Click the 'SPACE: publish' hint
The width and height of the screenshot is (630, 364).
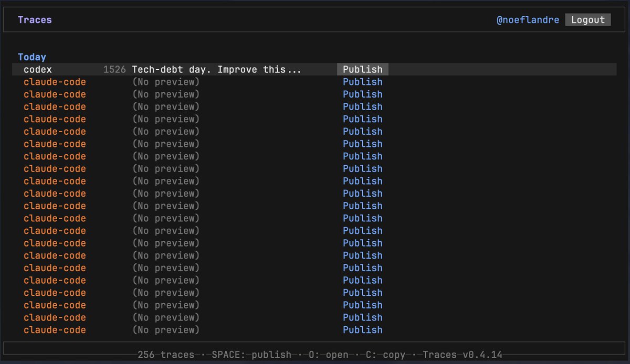pyautogui.click(x=251, y=355)
